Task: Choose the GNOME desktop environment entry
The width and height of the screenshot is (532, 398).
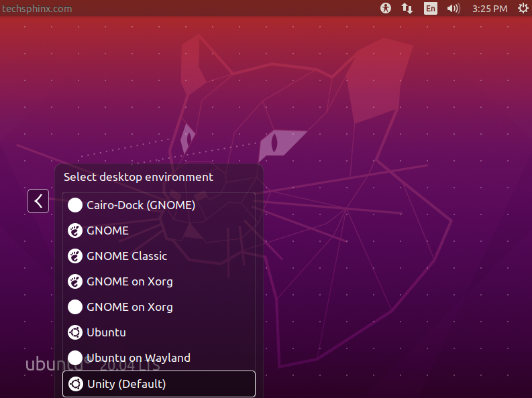Action: 159,230
